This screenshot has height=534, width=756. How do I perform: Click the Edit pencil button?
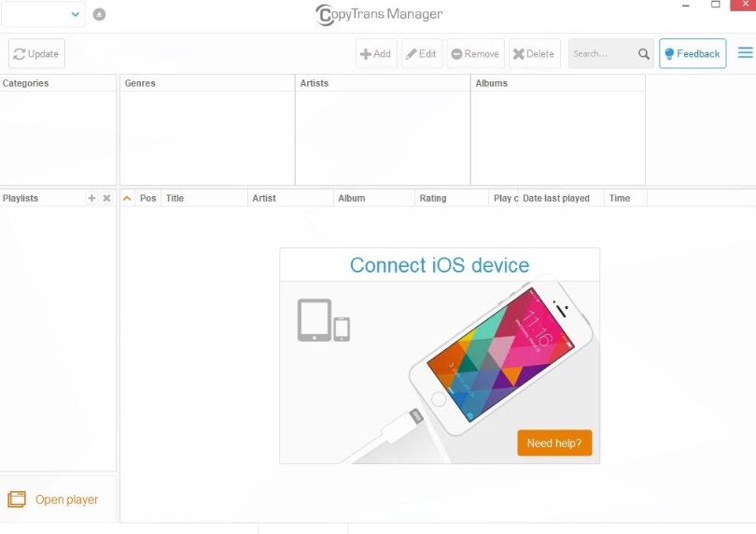click(x=422, y=54)
